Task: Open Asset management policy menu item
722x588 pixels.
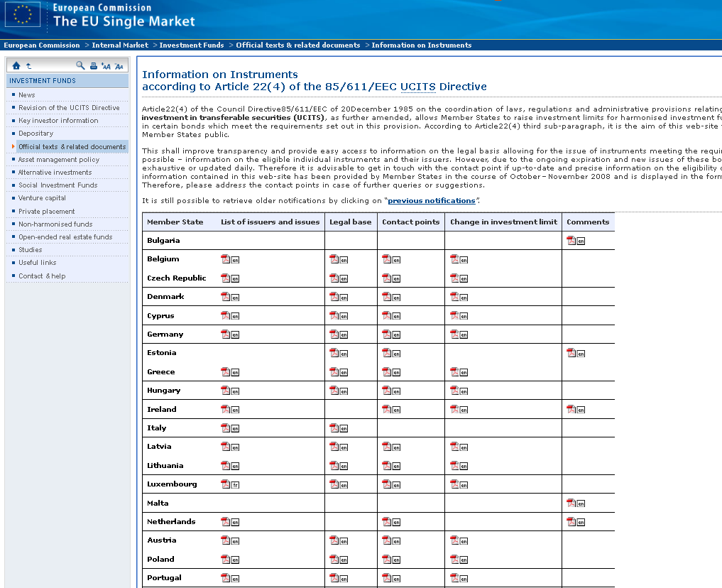Action: coord(59,160)
